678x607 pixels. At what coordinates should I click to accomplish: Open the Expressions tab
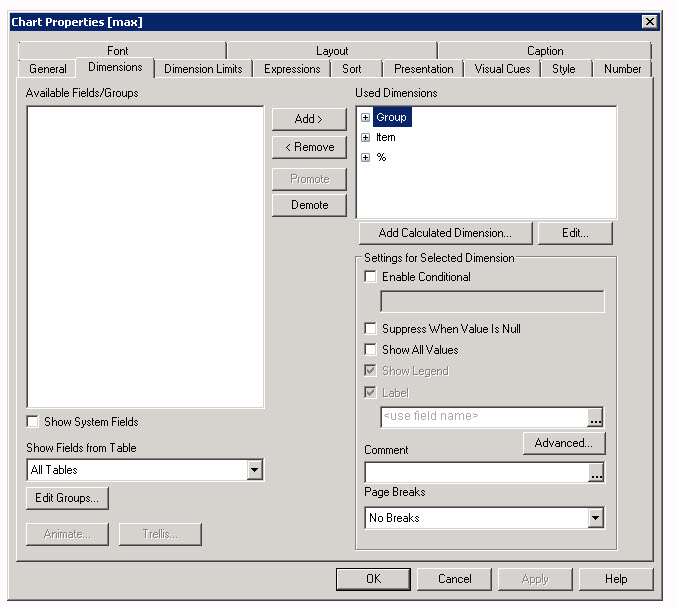pos(292,69)
